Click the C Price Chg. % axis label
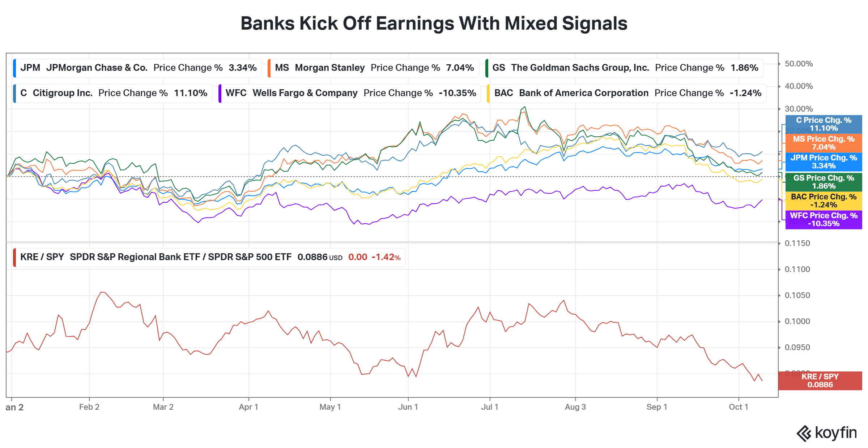868x448 pixels. click(x=824, y=124)
